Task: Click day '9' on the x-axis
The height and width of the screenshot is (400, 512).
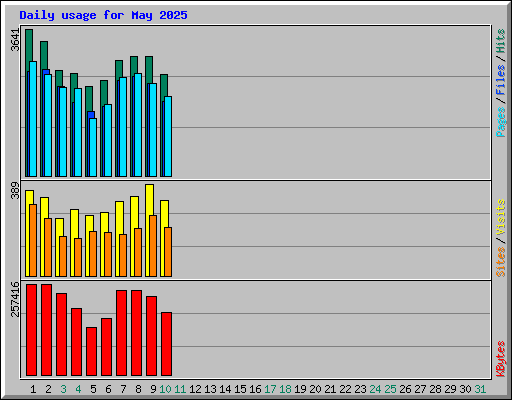Action: click(153, 389)
